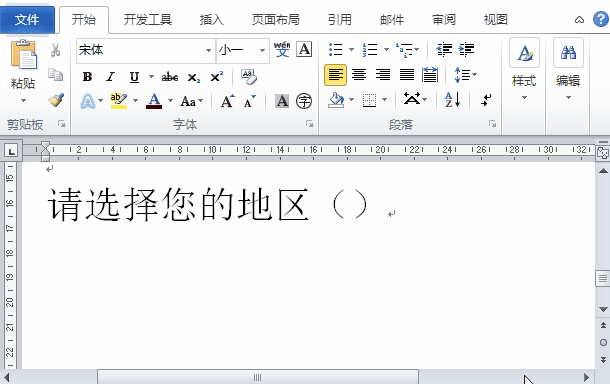This screenshot has width=610, height=384.
Task: Toggle Italic formatting
Action: [111, 77]
